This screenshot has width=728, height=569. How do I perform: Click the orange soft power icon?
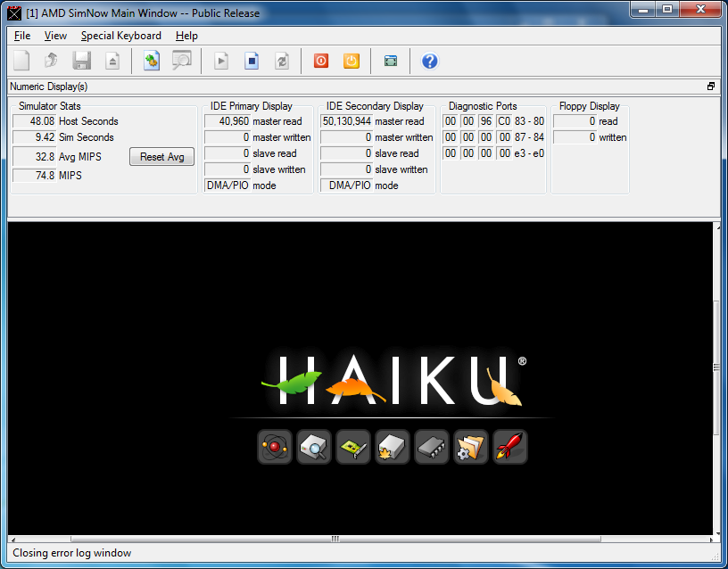(x=352, y=61)
